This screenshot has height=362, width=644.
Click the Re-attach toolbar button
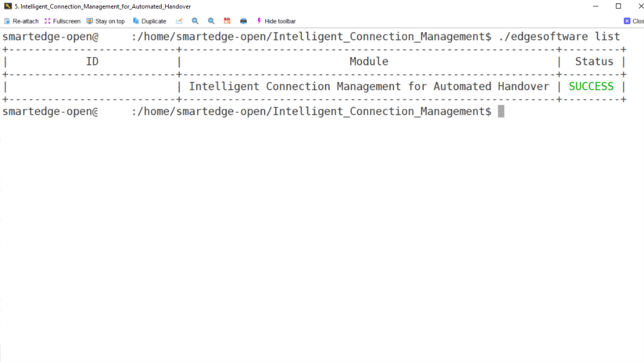tap(22, 21)
